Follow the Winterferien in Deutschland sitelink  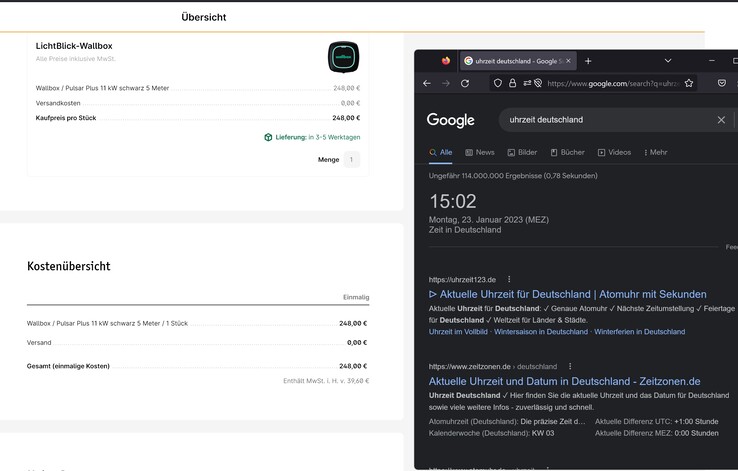click(639, 331)
